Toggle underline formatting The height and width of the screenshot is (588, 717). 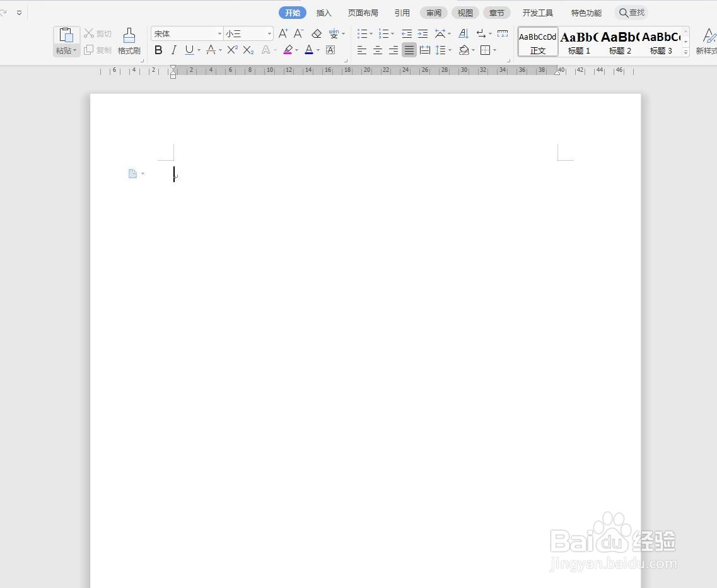tap(189, 50)
